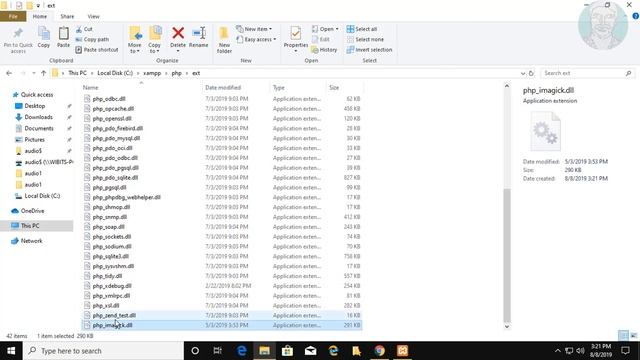Screen dimensions: 640x360
Task: Sort by the Date modified column header
Action: (x=223, y=87)
